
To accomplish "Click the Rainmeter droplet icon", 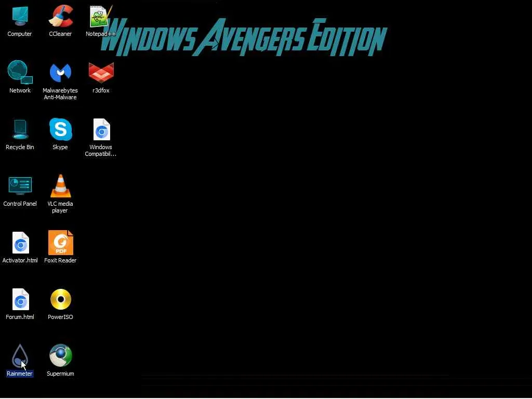I will tap(20, 355).
